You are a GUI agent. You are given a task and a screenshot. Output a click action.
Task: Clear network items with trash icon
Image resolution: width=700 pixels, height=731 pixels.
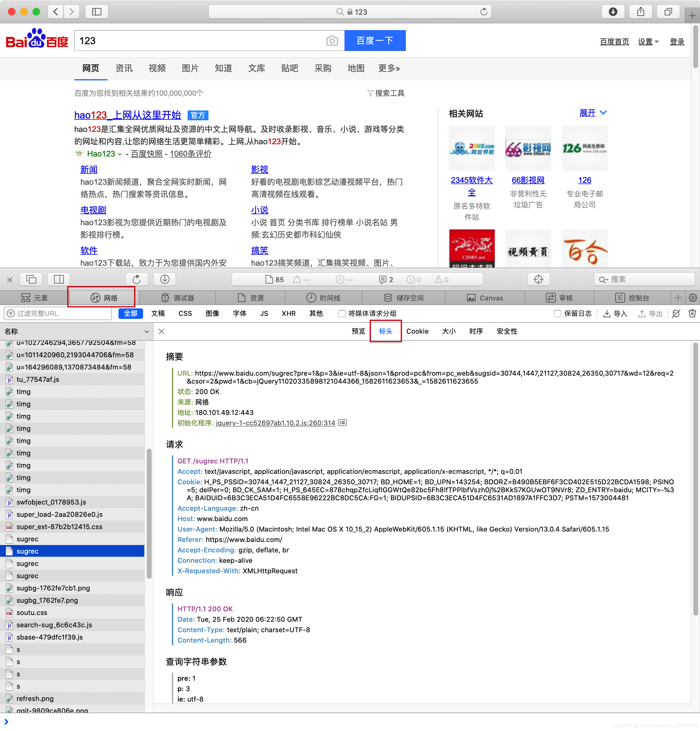692,313
